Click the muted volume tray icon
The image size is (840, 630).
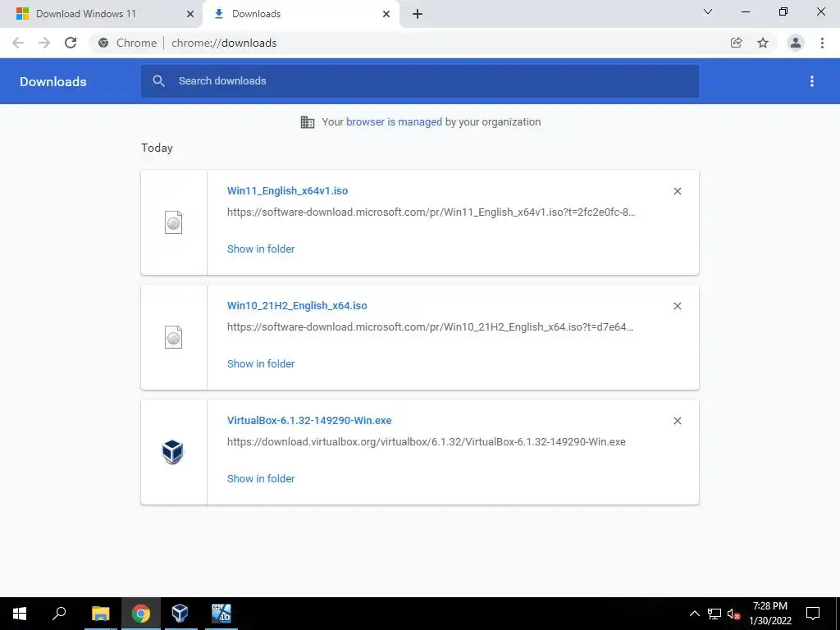coord(734,614)
